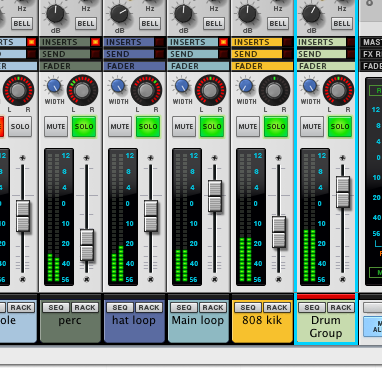Show Main loop in the RACK
382x370 pixels.
[213, 307]
